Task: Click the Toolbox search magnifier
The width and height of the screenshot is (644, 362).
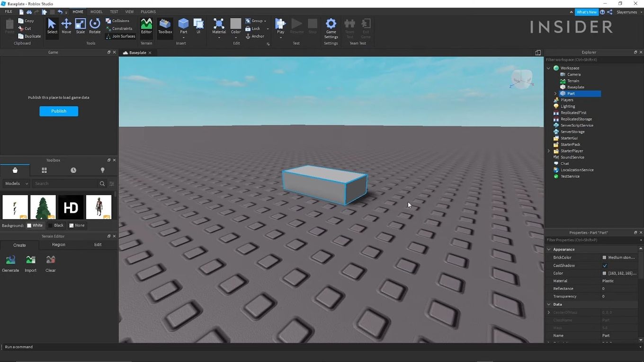Action: pyautogui.click(x=102, y=184)
